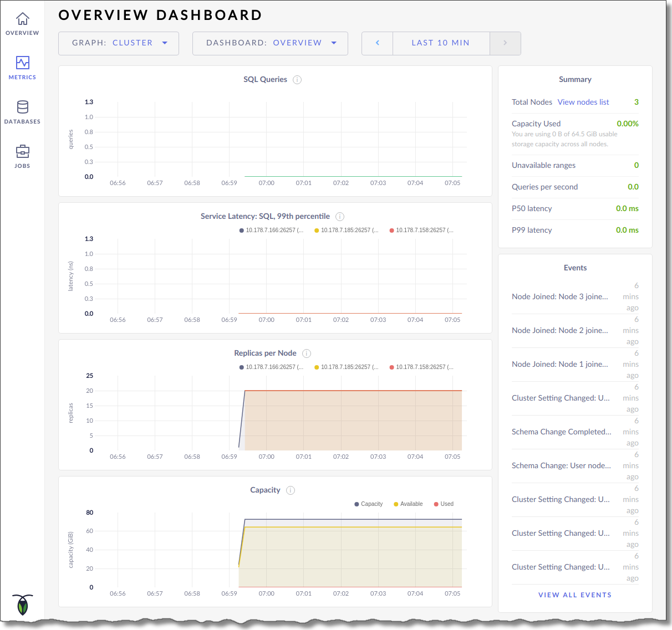Open the Dashboard: Overview dropdown

coord(270,43)
